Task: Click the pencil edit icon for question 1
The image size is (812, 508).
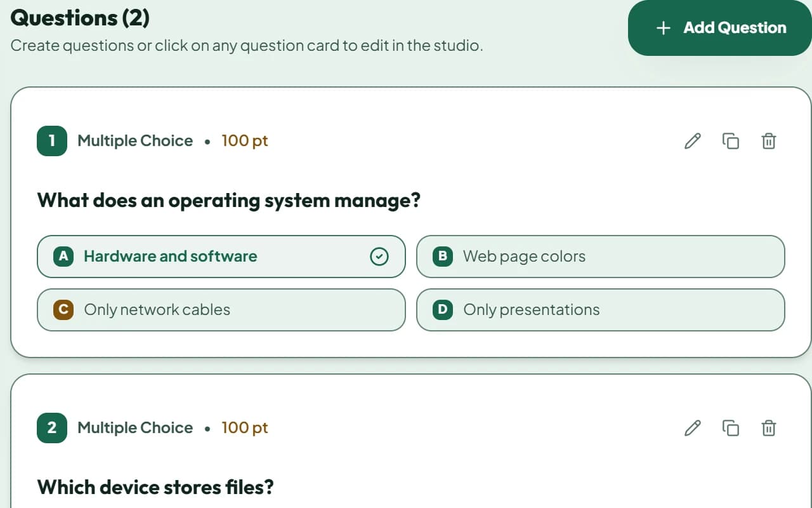Action: [x=693, y=141]
